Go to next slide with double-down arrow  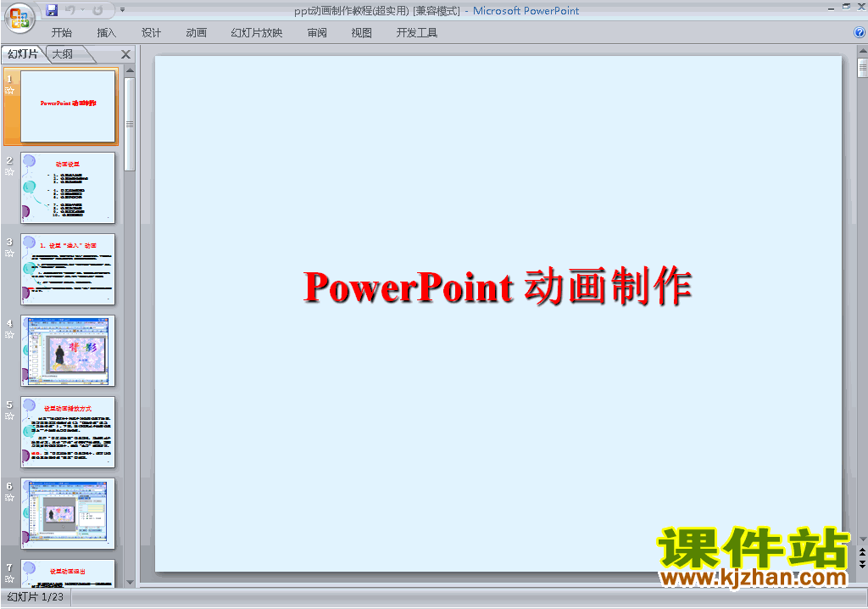click(862, 563)
